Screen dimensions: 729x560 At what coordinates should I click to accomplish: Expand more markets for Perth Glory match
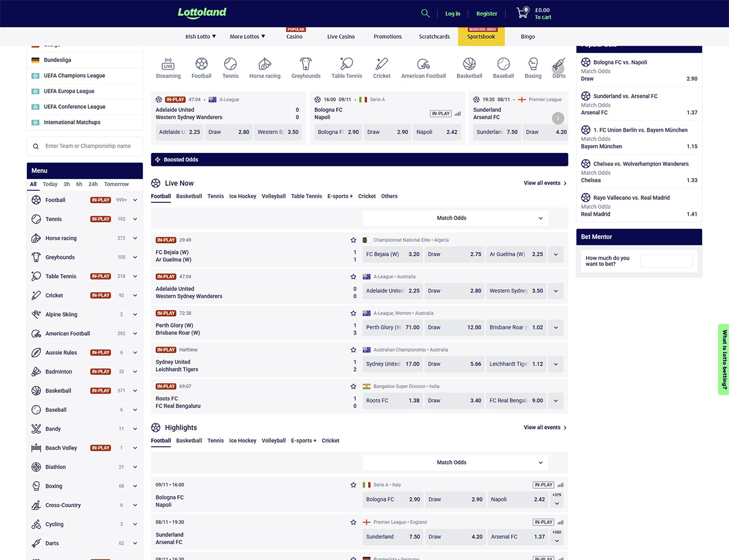pyautogui.click(x=555, y=327)
